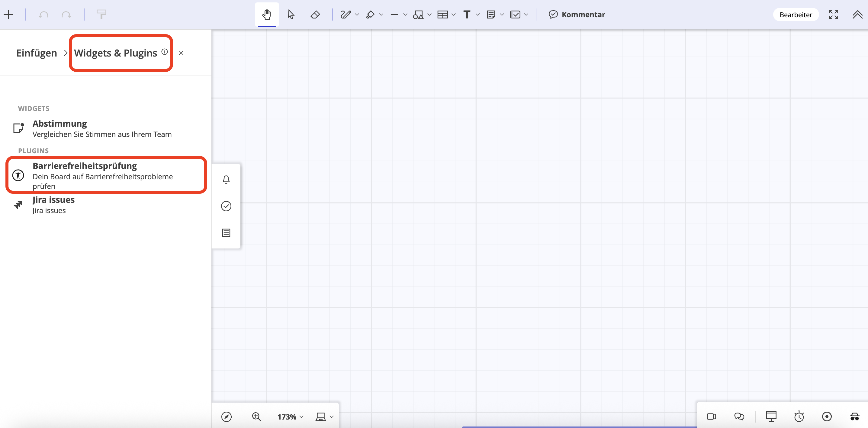Open tasks checkmark icon
Viewport: 868px width, 428px height.
pyautogui.click(x=226, y=206)
